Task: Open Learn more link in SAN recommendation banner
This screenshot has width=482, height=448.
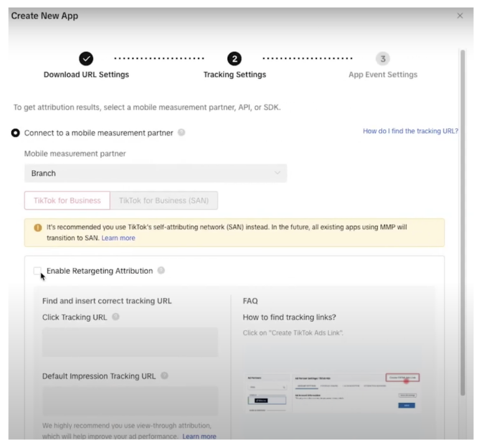Action: pos(118,238)
